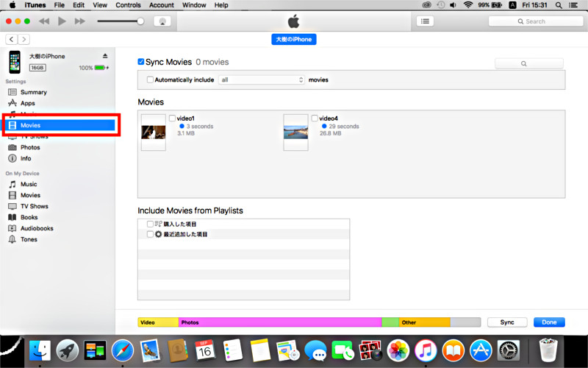Click the blue Done button
Image resolution: width=588 pixels, height=368 pixels.
coord(549,322)
